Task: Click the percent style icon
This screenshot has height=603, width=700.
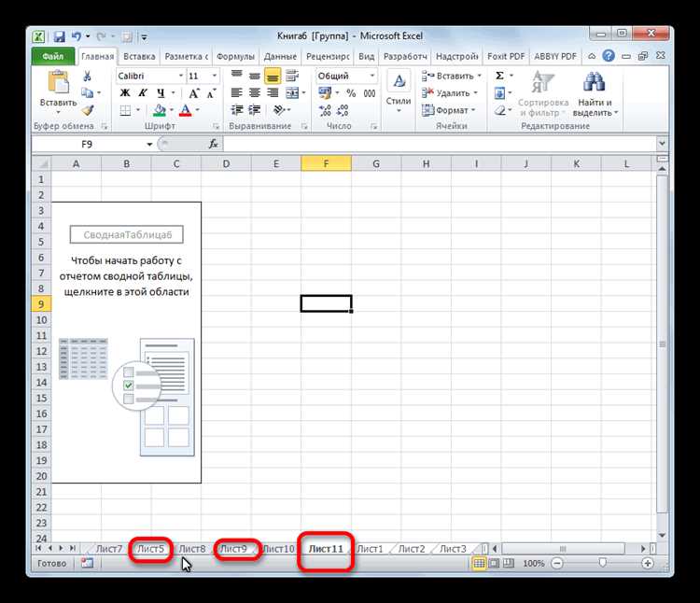Action: pos(351,93)
